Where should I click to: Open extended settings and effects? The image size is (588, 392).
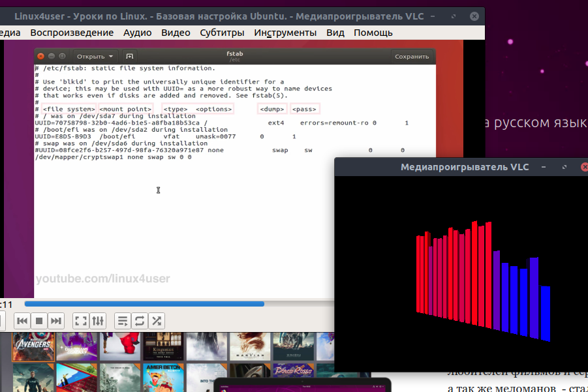(x=97, y=320)
